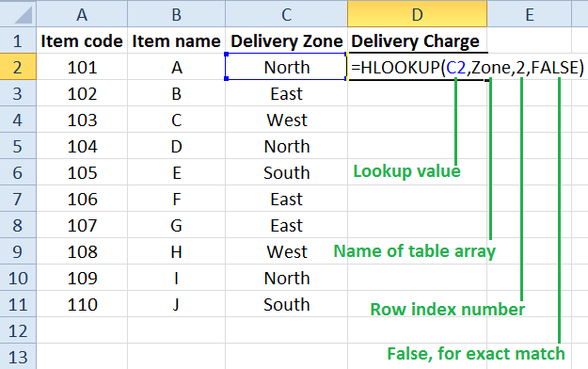Select item name cell 'G'

point(176,224)
